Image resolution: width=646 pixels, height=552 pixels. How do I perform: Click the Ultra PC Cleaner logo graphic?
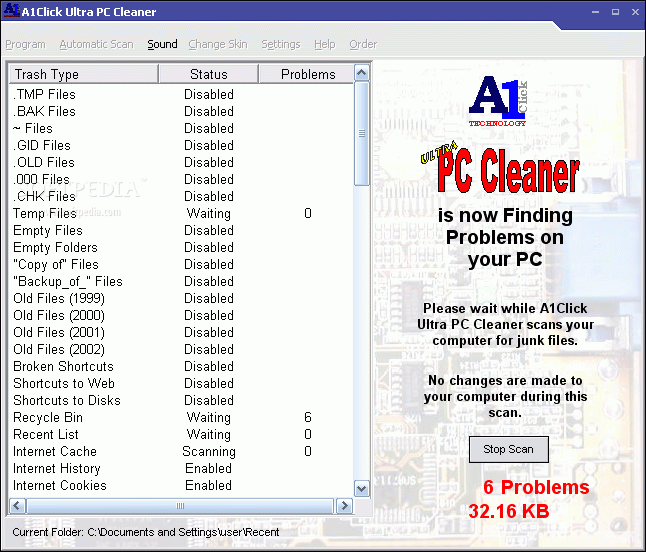[500, 168]
